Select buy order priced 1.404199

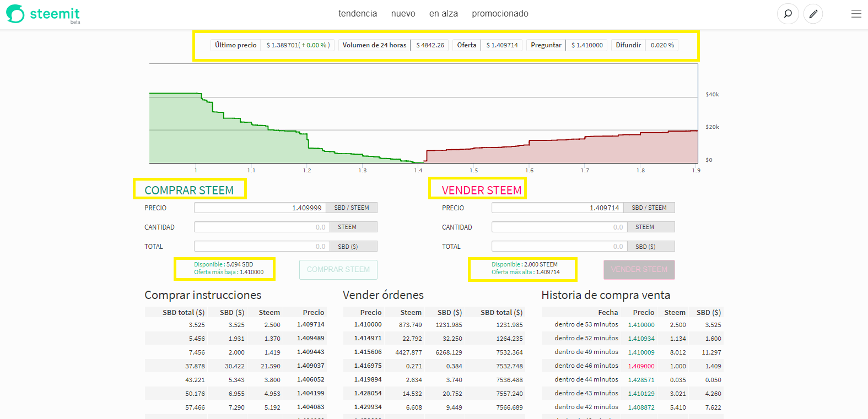pos(236,394)
